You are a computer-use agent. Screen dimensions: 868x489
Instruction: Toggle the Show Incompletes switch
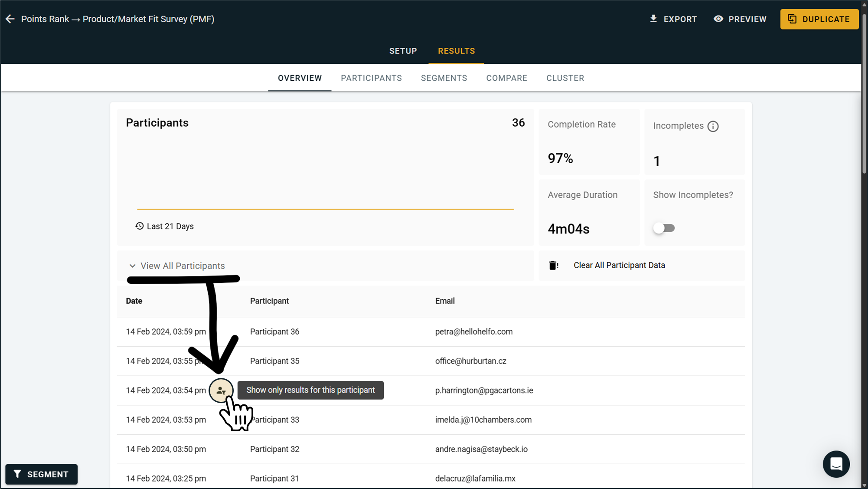pos(664,228)
